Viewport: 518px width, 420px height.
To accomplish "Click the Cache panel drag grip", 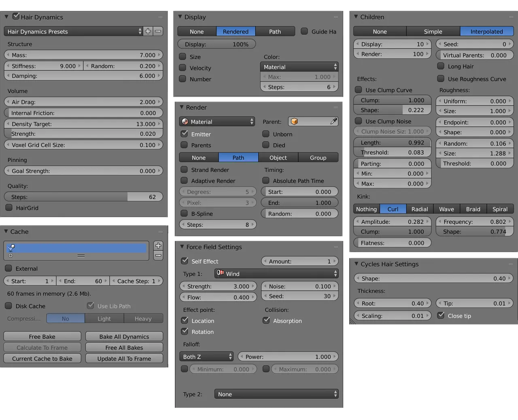I will tap(160, 232).
